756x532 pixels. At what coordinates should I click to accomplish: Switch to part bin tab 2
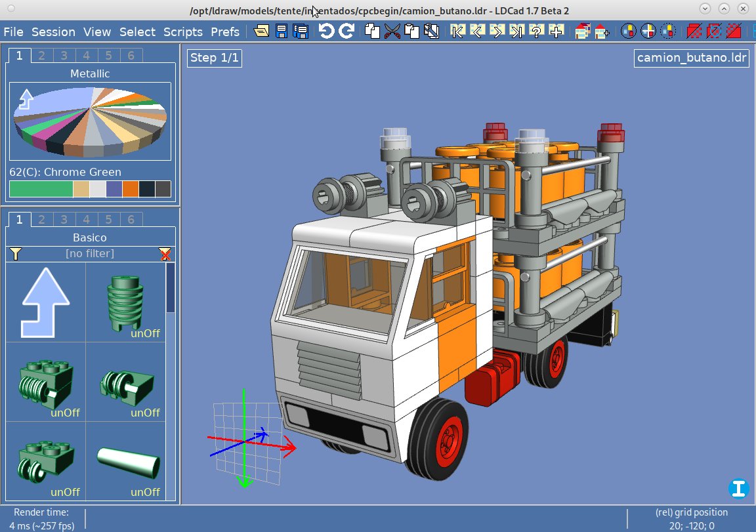pos(42,220)
